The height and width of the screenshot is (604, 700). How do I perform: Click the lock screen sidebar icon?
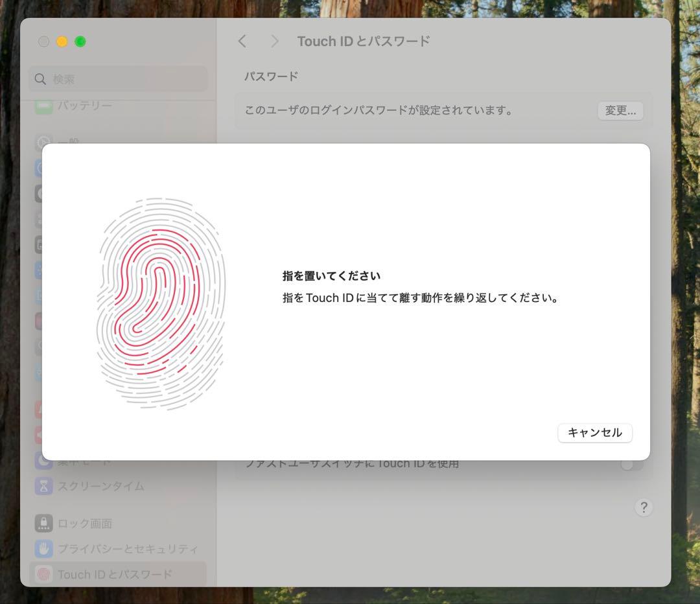coord(44,523)
